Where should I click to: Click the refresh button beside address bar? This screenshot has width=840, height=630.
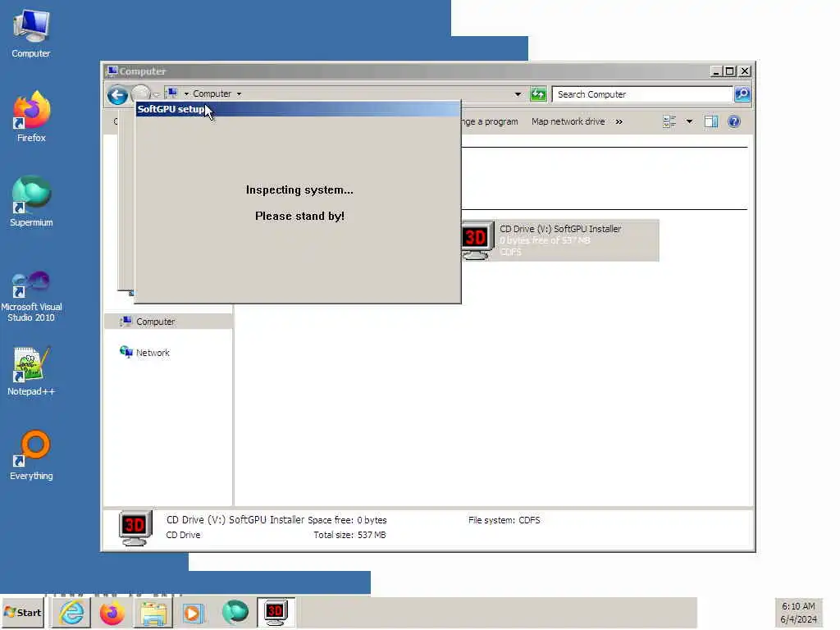(538, 94)
